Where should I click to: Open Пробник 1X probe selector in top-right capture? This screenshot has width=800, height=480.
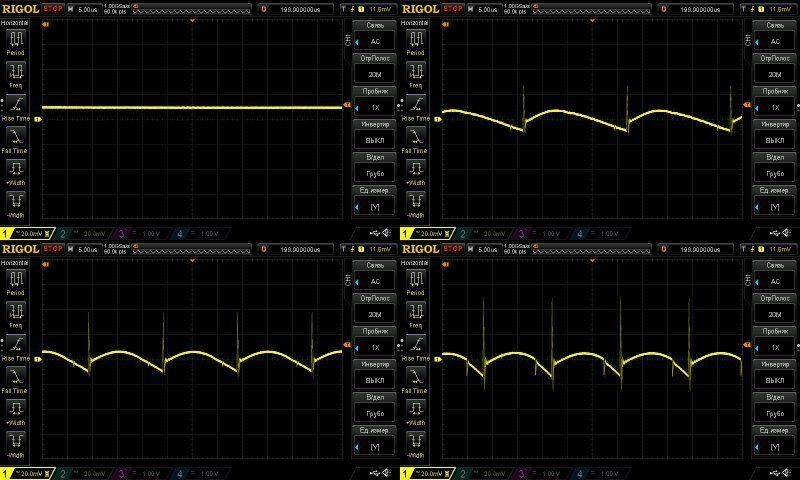pyautogui.click(x=775, y=102)
